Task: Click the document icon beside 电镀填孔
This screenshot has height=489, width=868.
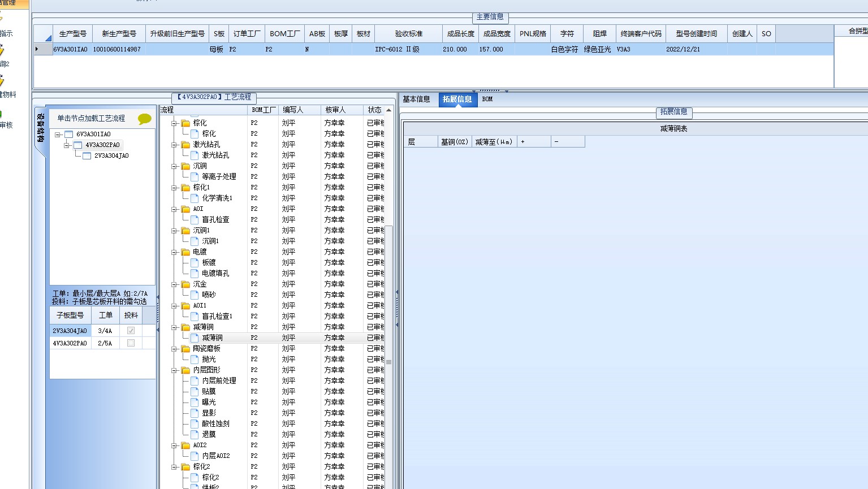Action: click(195, 274)
